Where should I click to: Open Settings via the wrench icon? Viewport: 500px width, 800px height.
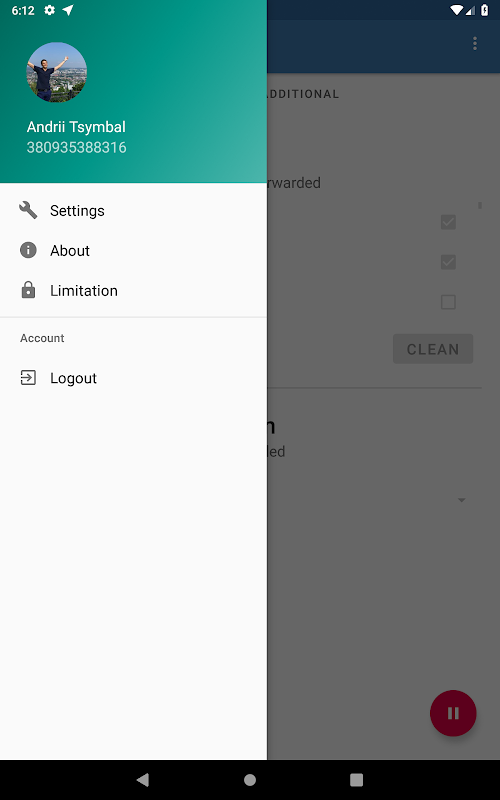(x=28, y=210)
